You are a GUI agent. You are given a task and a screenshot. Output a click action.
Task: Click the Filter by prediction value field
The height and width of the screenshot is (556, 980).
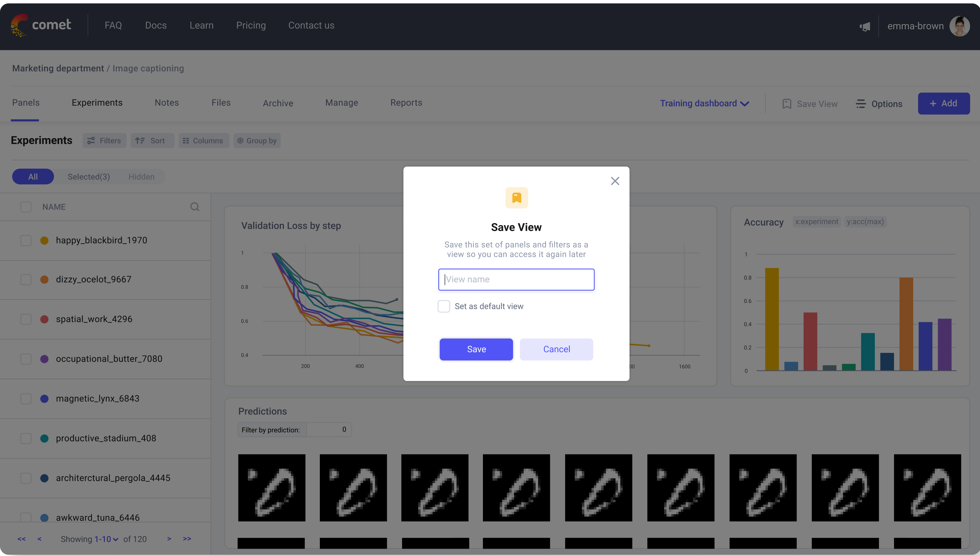pos(328,430)
